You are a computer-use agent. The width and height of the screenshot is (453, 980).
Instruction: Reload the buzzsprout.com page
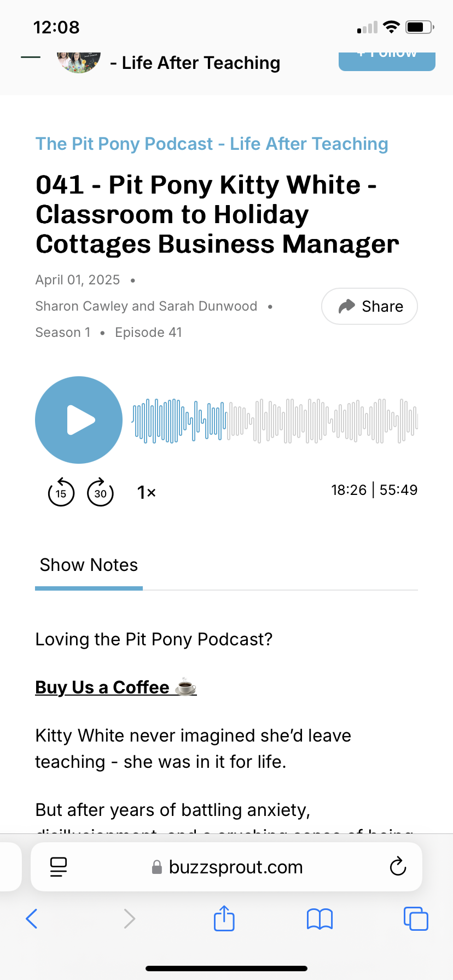(x=398, y=867)
